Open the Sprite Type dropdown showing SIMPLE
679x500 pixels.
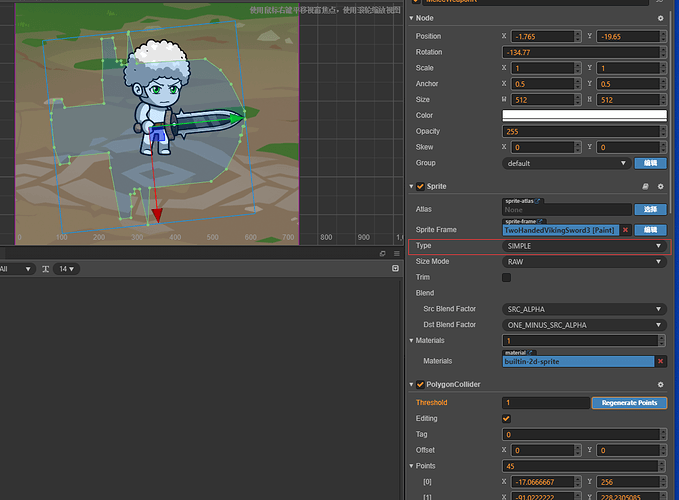(x=584, y=245)
